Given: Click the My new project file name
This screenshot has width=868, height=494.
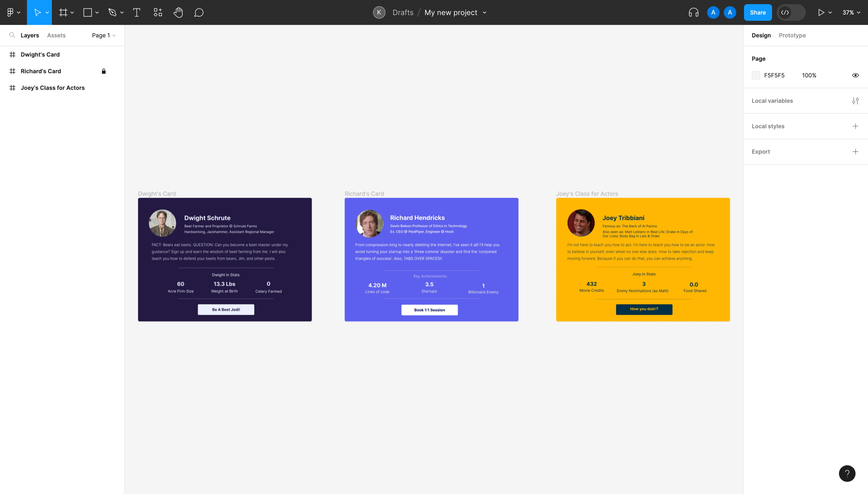Looking at the screenshot, I should click(x=451, y=13).
